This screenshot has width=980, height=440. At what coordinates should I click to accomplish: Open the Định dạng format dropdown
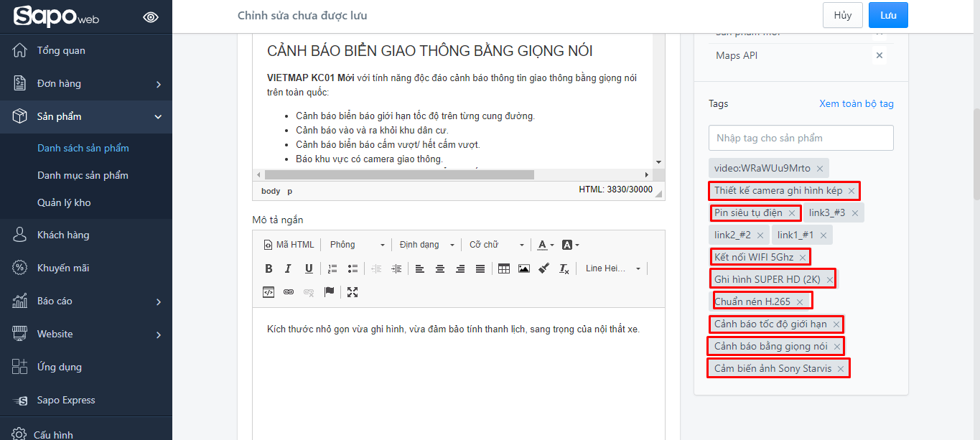pos(427,245)
